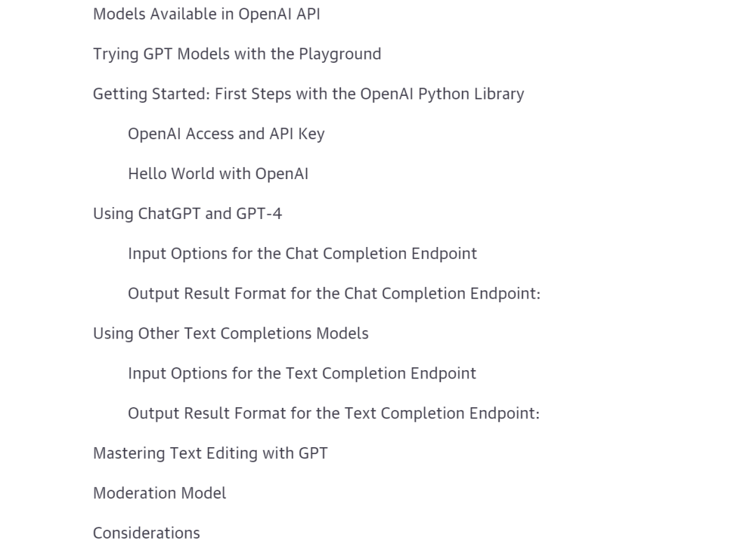
Task: Jump to Using Other Text Completions Models
Action: point(230,334)
